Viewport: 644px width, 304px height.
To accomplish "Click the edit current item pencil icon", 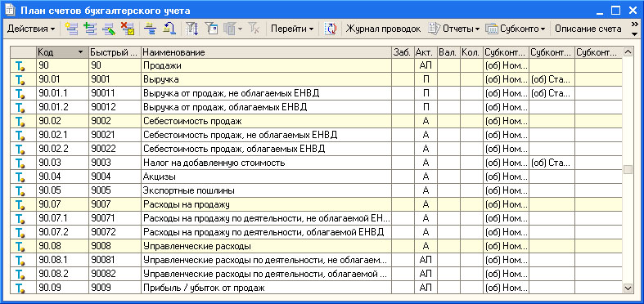I will 109,29.
